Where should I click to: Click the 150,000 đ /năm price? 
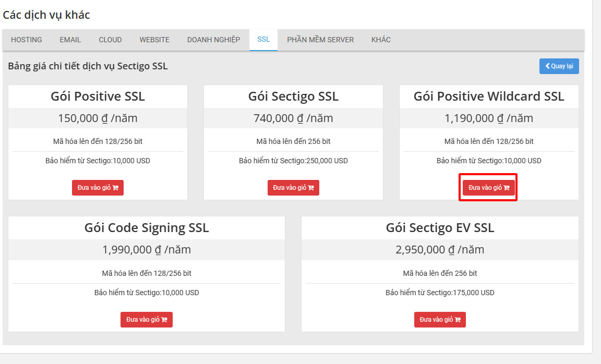(98, 118)
